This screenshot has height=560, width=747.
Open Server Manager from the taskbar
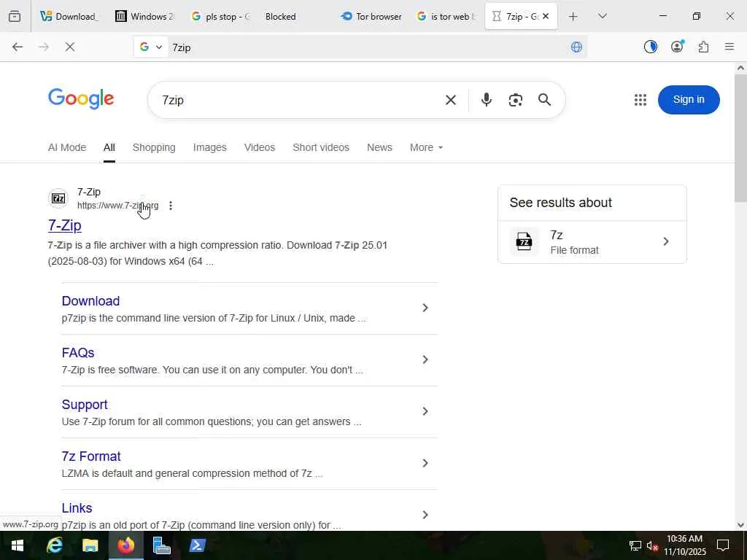pyautogui.click(x=161, y=545)
